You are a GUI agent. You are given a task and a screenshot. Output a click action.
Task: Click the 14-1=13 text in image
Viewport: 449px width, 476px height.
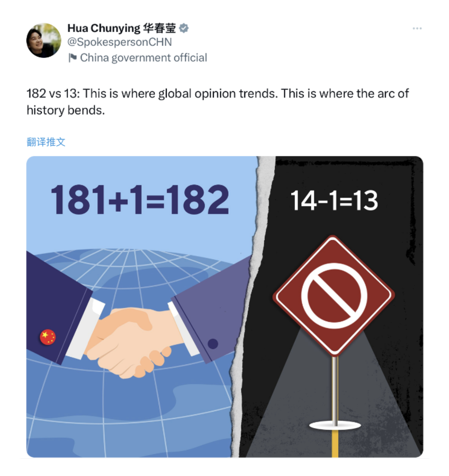(334, 200)
